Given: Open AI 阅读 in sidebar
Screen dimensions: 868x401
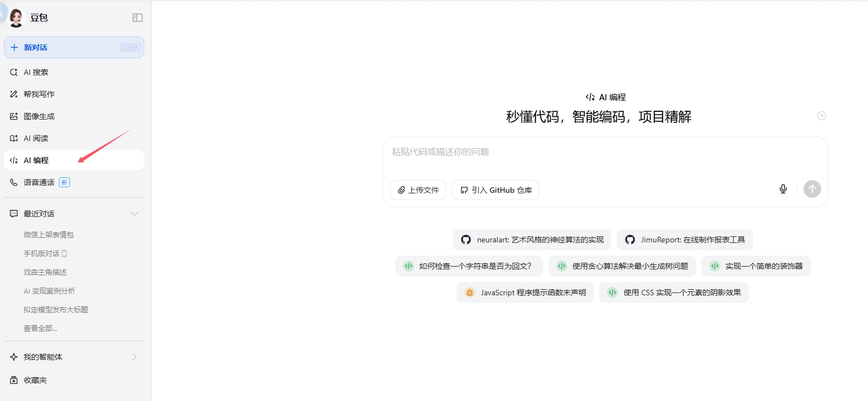Looking at the screenshot, I should 36,138.
